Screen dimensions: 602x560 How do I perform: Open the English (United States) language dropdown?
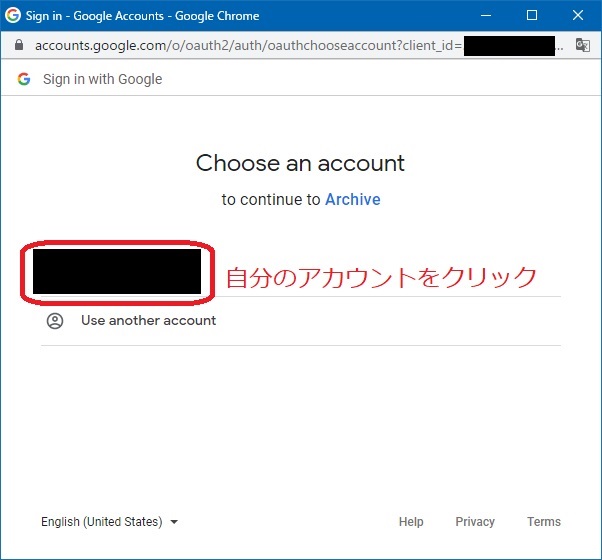click(x=109, y=522)
